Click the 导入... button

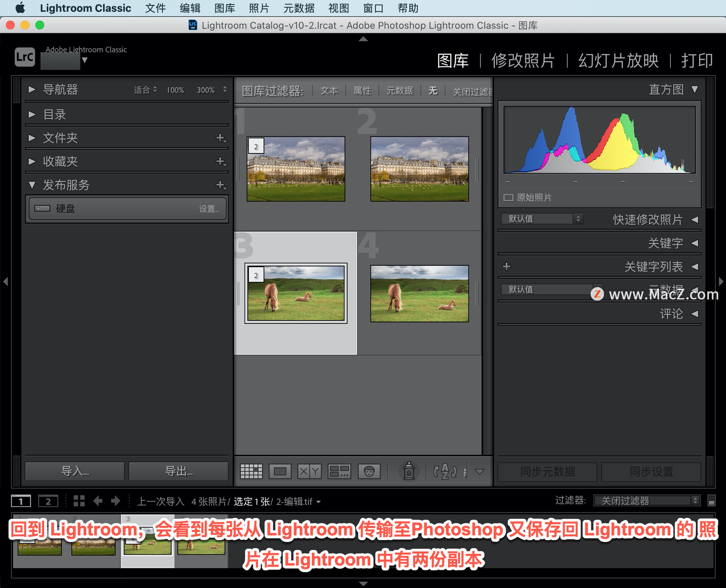75,471
